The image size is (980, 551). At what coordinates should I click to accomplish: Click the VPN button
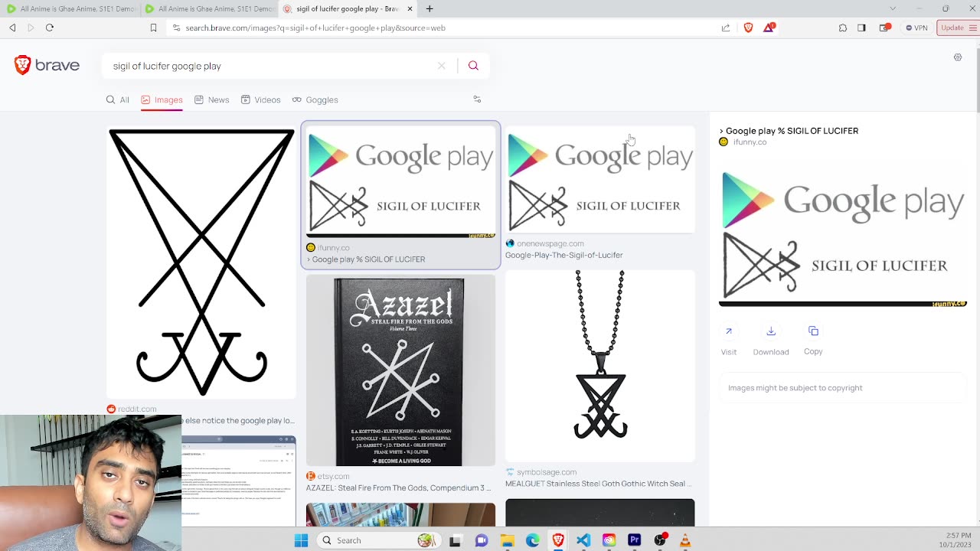(916, 28)
